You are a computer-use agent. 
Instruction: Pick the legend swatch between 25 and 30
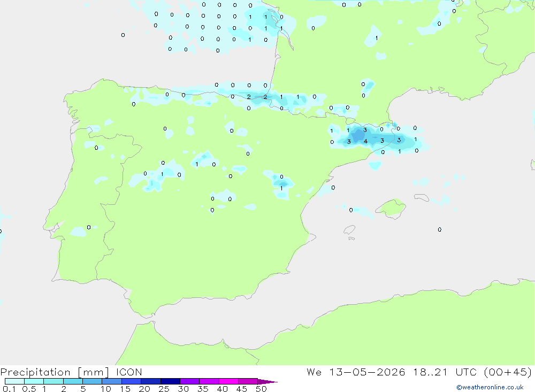coord(170,381)
